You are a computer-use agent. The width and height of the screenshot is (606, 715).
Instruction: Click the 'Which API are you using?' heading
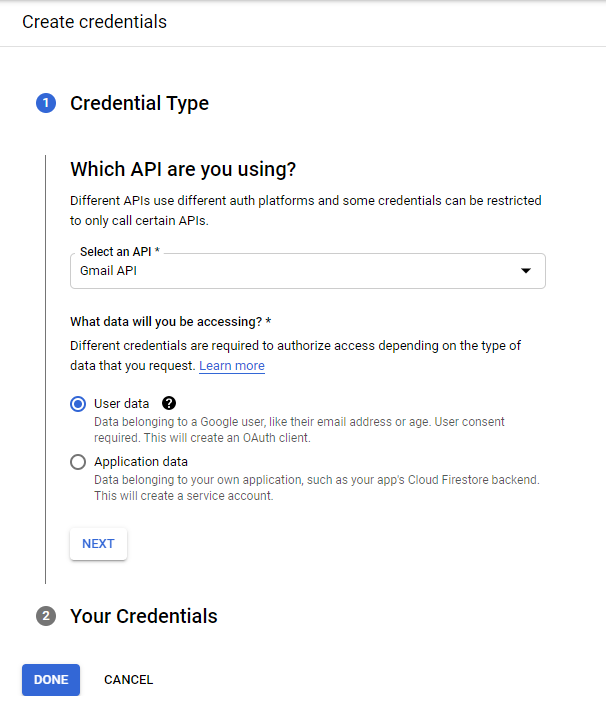[183, 168]
